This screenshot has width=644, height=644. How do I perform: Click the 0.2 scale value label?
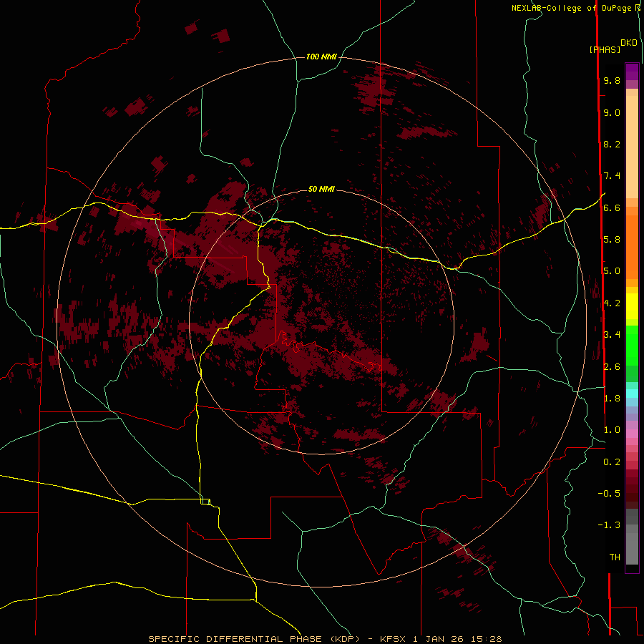[612, 462]
